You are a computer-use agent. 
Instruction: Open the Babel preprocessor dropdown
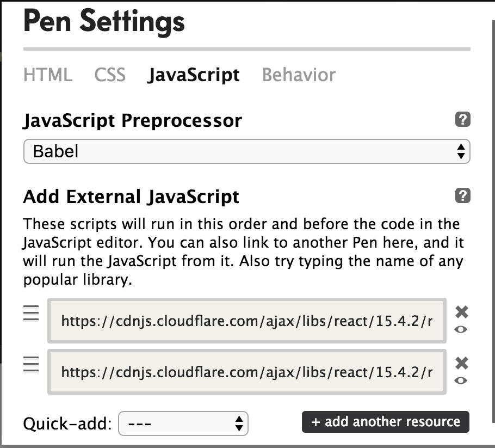point(246,151)
